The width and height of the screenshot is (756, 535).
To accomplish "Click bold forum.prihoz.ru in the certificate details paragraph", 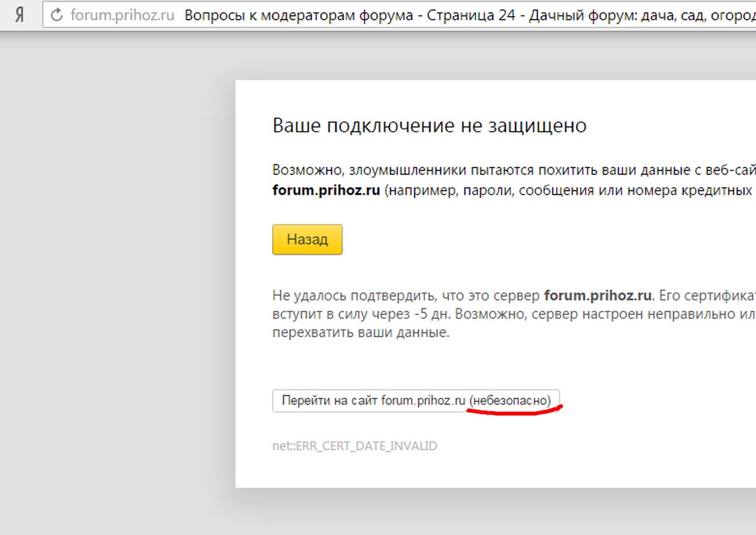I will [x=598, y=296].
